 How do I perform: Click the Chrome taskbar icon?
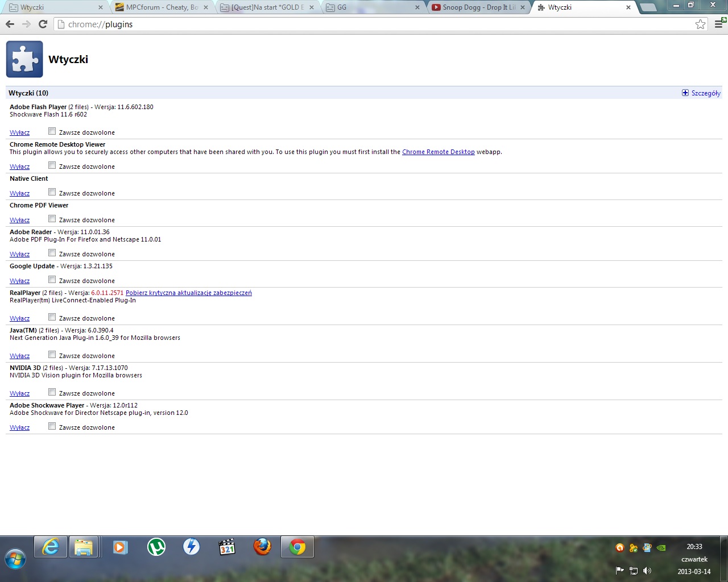pos(297,547)
